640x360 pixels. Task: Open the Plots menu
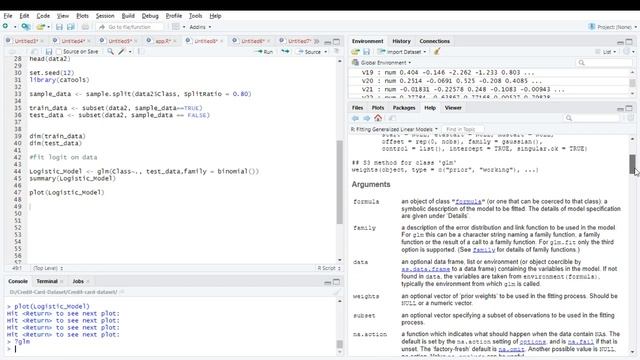click(82, 16)
